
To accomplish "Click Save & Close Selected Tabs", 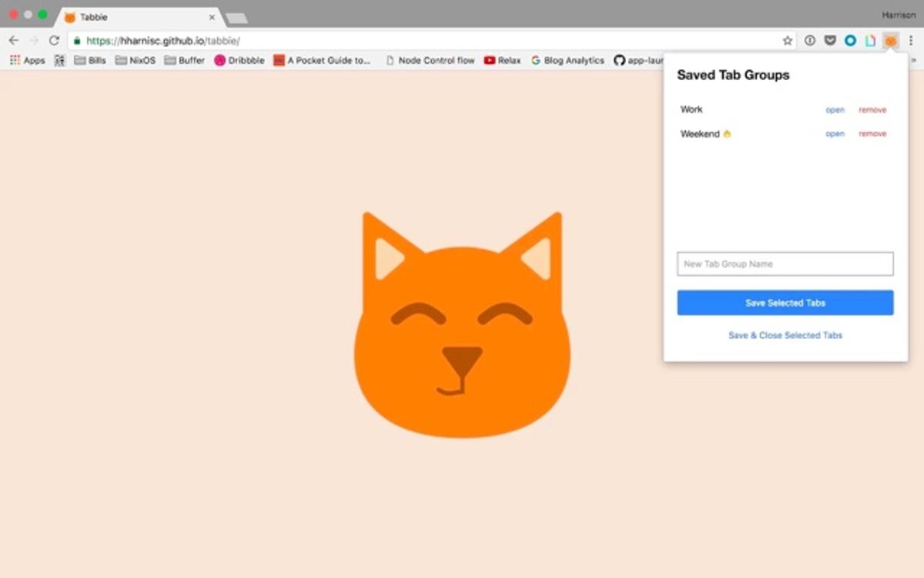I will tap(785, 336).
